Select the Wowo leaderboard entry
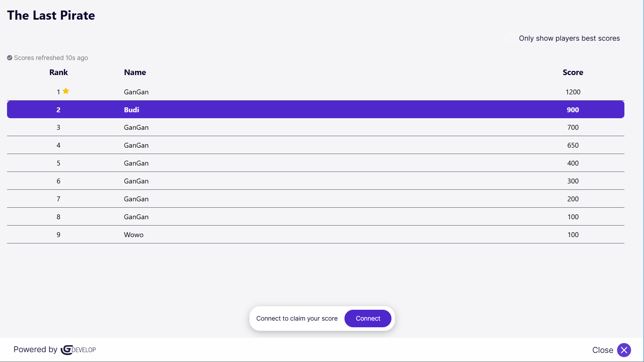The width and height of the screenshot is (644, 362). point(315,235)
